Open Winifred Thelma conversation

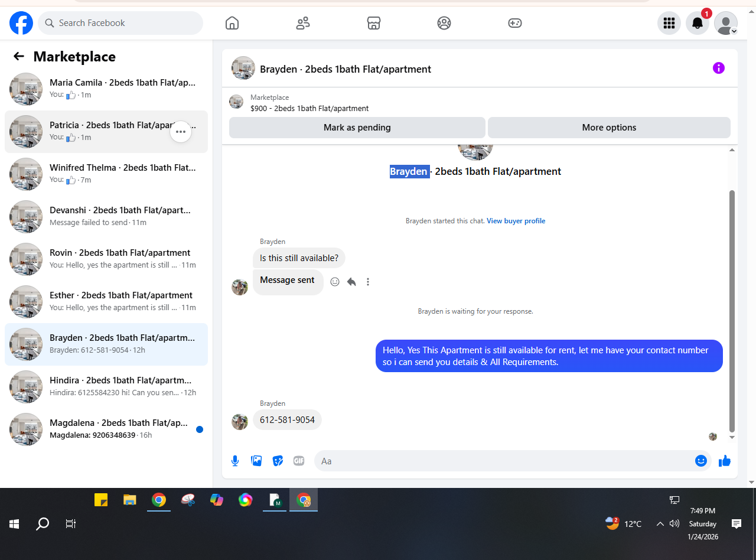click(x=106, y=174)
